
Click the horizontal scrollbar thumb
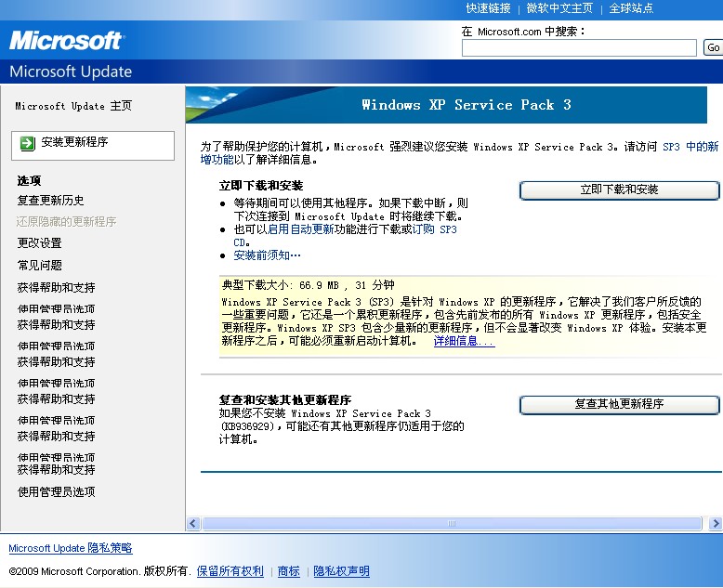(x=452, y=524)
